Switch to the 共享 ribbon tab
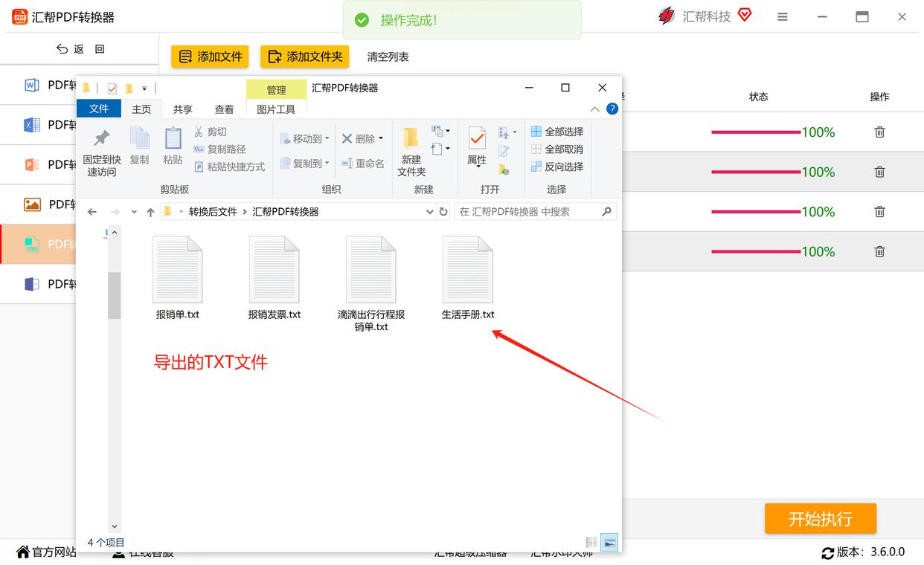The height and width of the screenshot is (565, 924). coord(183,109)
